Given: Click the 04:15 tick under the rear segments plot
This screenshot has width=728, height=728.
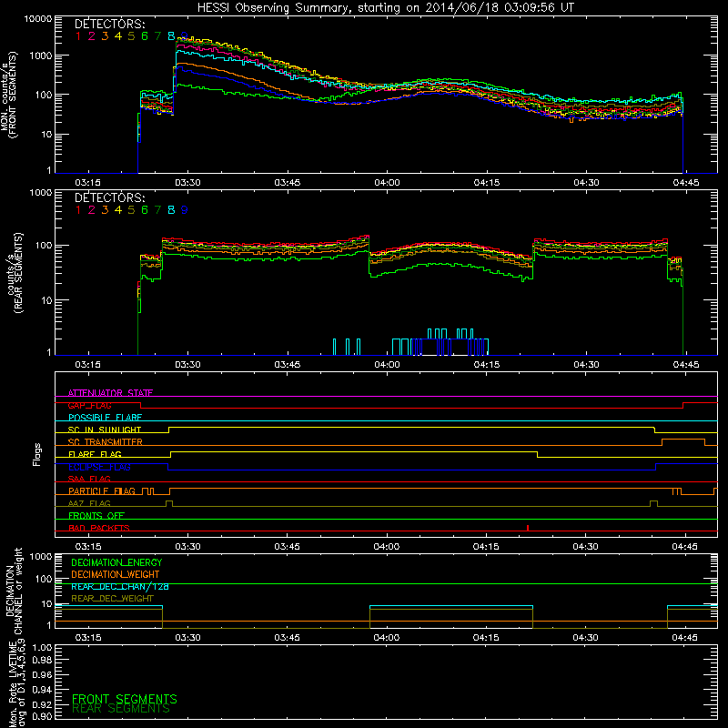Looking at the screenshot, I should click(487, 365).
